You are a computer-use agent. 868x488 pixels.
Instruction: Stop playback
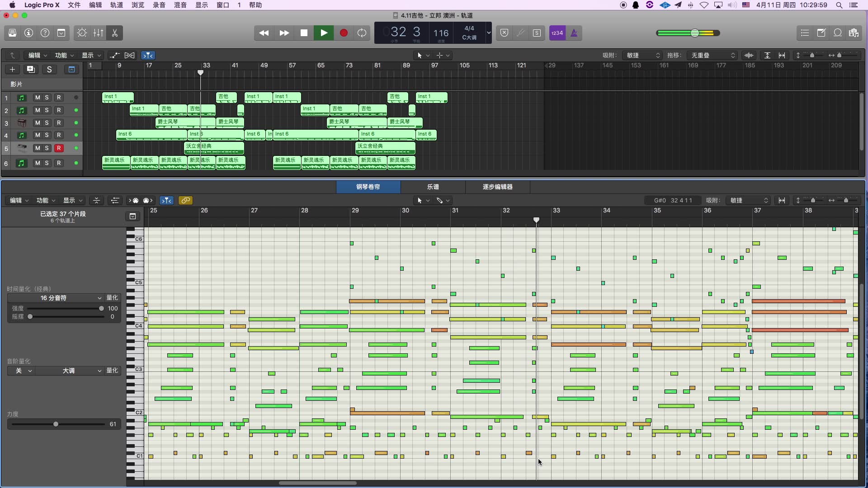tap(304, 33)
